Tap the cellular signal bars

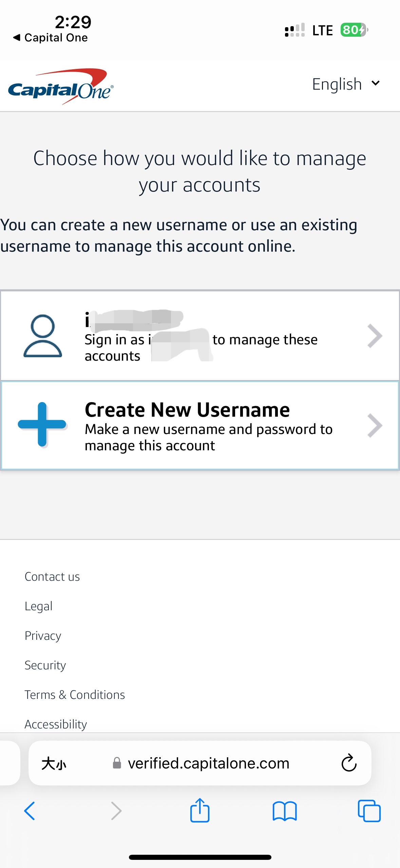click(294, 30)
